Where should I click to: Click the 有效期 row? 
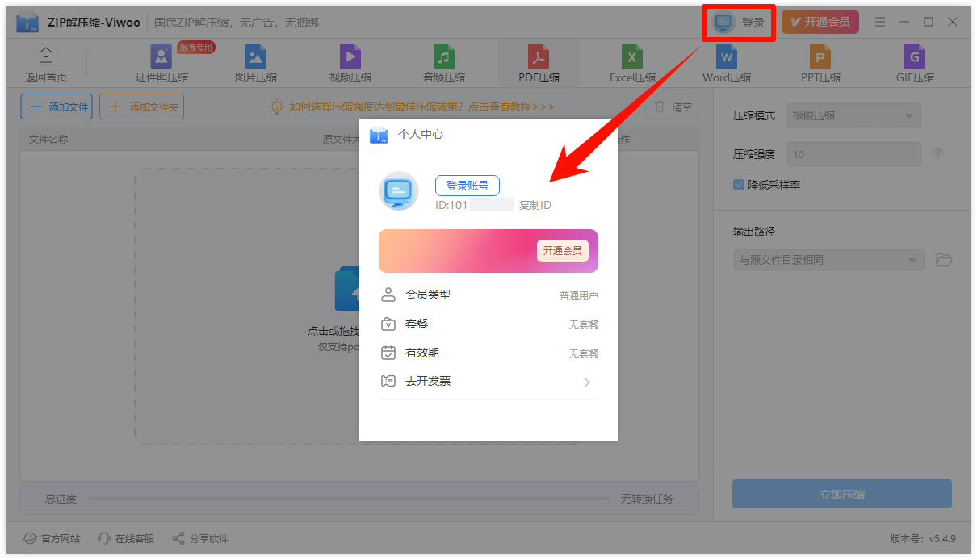[488, 353]
